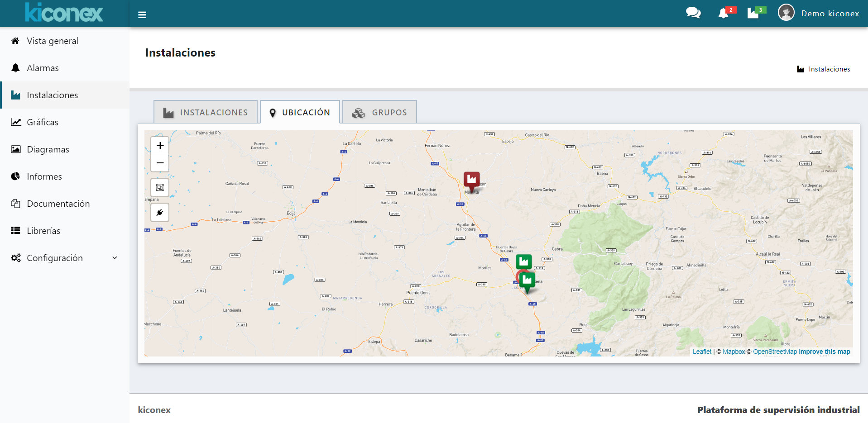The width and height of the screenshot is (868, 423).
Task: Switch to the Instalaciones tab
Action: click(x=206, y=112)
